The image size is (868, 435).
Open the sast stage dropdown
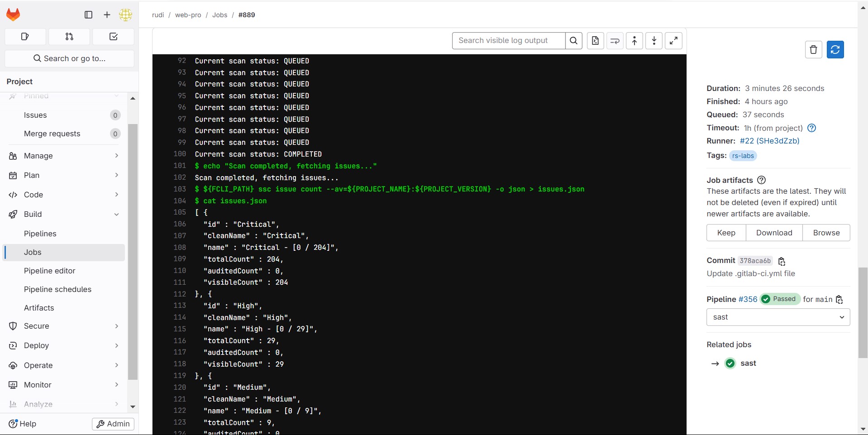778,317
